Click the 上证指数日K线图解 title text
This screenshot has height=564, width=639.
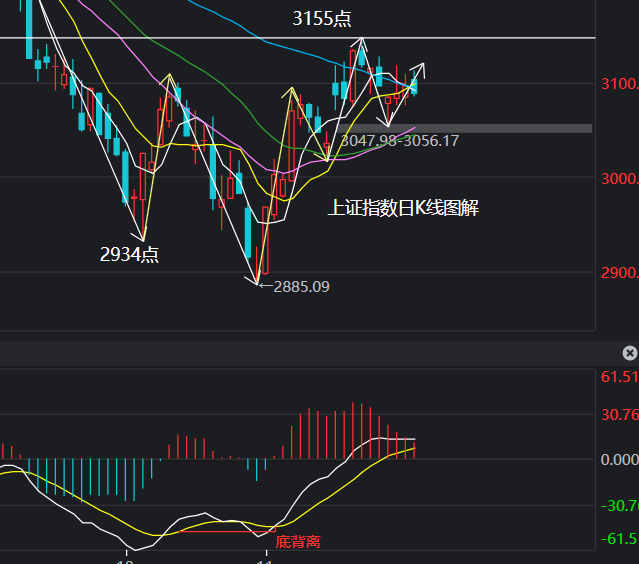click(x=403, y=208)
